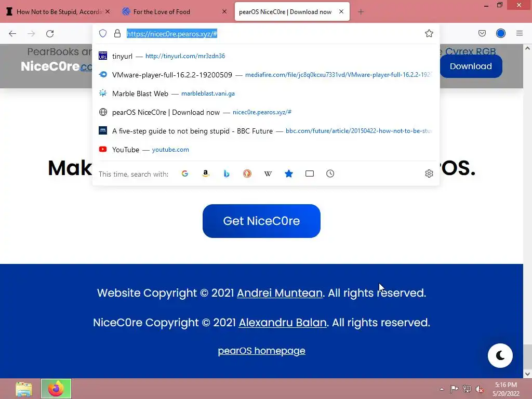Show hidden tray icons arrow

pyautogui.click(x=442, y=389)
